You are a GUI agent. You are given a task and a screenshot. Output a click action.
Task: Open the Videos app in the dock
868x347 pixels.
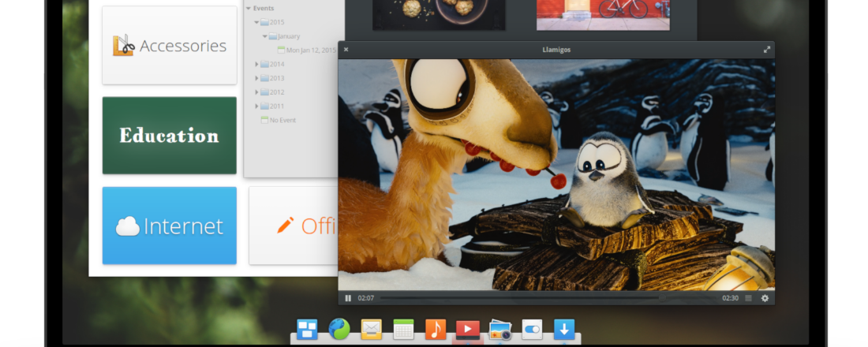click(468, 330)
